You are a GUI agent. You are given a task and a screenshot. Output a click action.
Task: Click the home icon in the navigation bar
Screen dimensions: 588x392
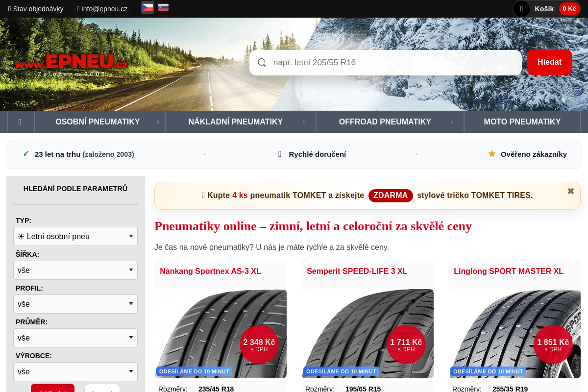pyautogui.click(x=20, y=122)
